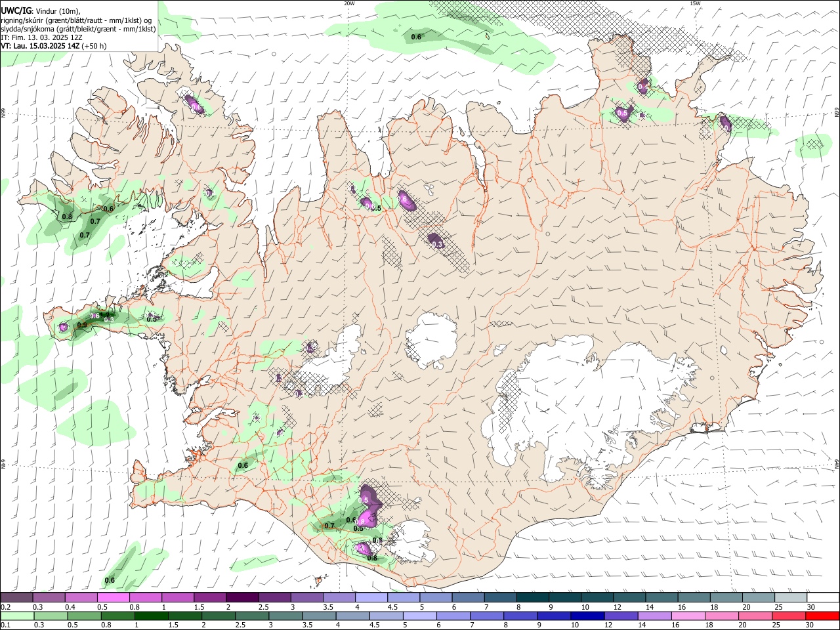Pick the bright red swatch above 30 in the bottom legend row
Image resolution: width=840 pixels, height=630 pixels.
pyautogui.click(x=822, y=616)
